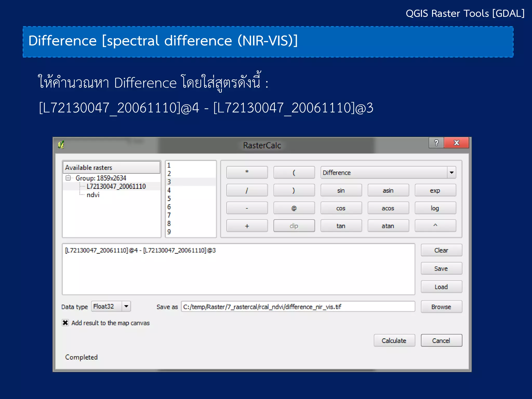The width and height of the screenshot is (532, 399).
Task: Select band 1 in the band list
Action: tap(191, 165)
